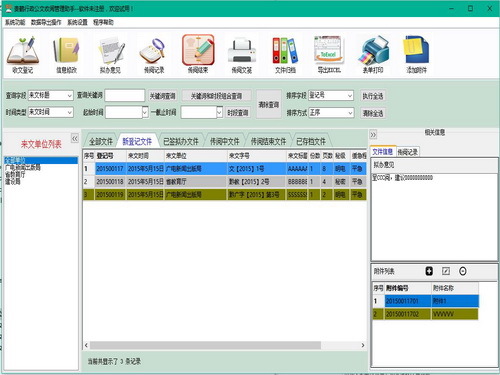
Task: Click the 来文时间 column header
Action: 145,156
